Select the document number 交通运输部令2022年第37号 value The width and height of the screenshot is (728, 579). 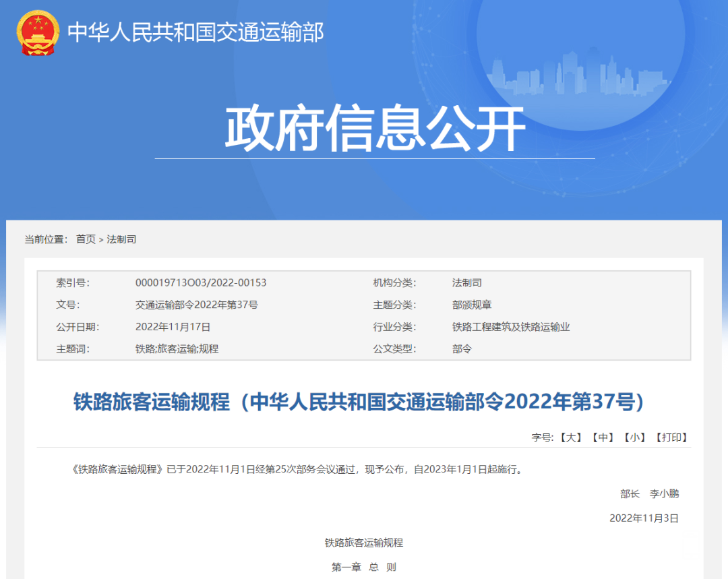[197, 305]
